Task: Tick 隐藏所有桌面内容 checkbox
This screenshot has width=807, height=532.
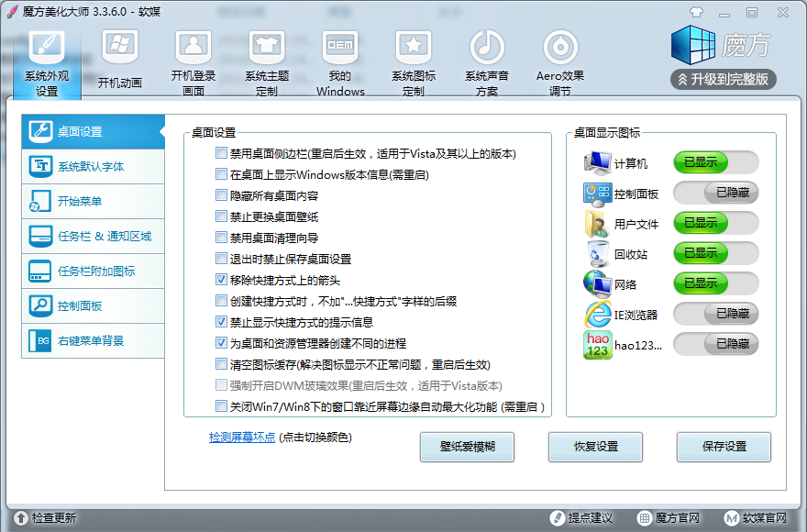Action: 221,195
